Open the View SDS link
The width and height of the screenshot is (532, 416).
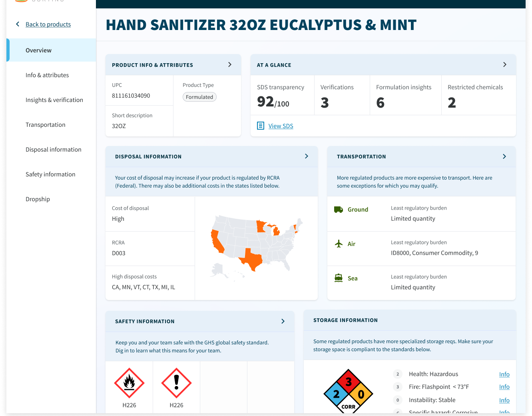tap(281, 126)
